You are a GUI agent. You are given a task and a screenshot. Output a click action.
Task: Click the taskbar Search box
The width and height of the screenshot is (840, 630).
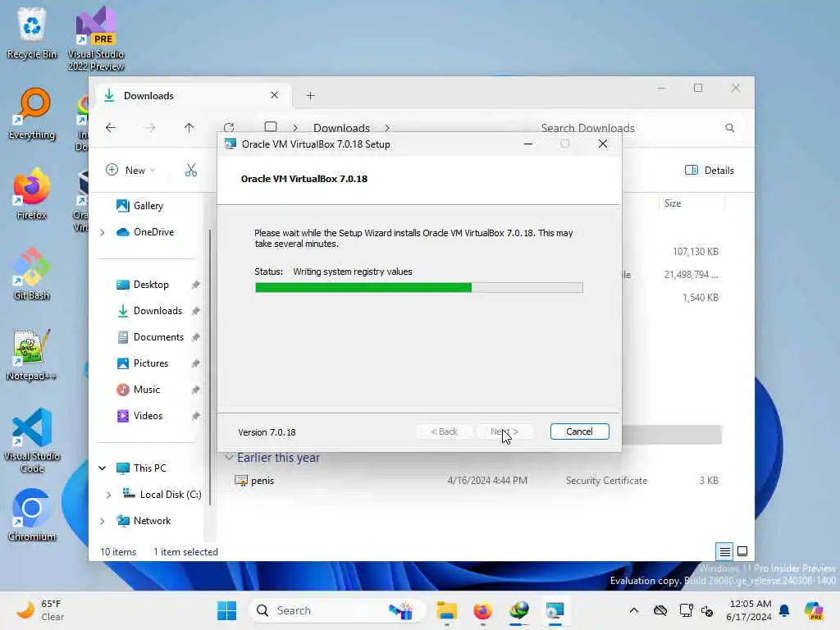point(337,610)
